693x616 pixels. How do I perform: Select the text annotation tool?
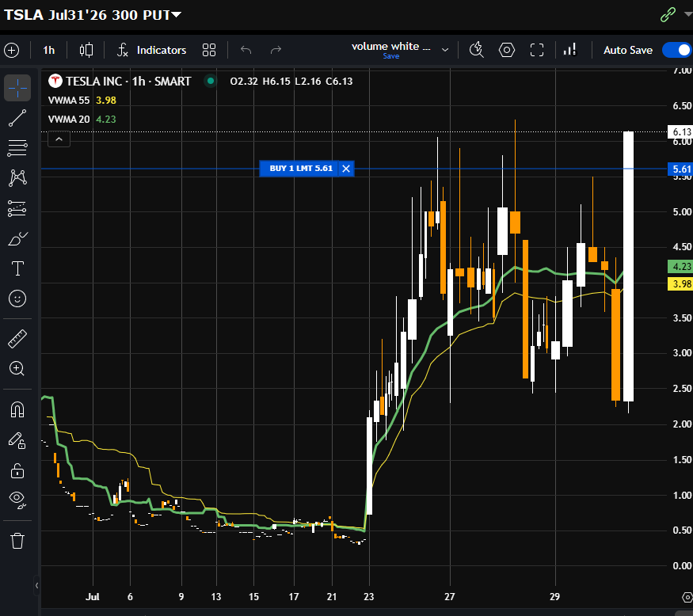[x=17, y=268]
